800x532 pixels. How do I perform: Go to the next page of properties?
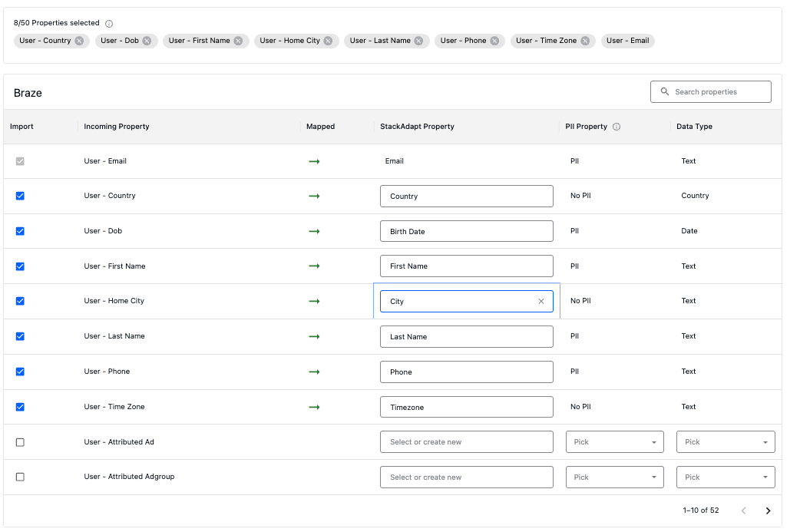click(x=768, y=510)
